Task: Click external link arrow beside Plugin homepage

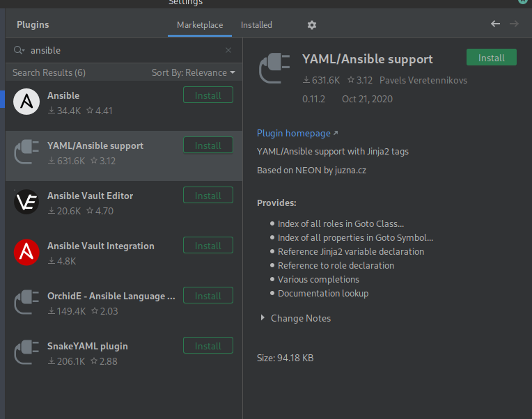Action: (x=336, y=133)
